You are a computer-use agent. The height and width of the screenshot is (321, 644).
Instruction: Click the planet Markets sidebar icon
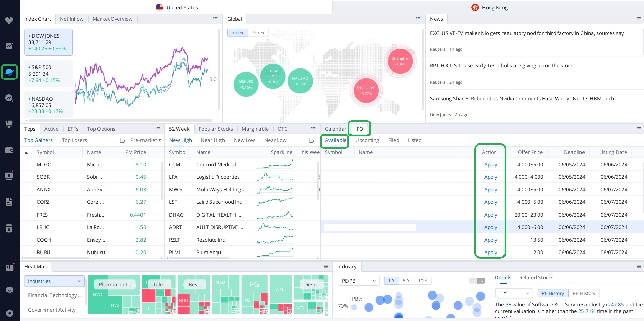point(9,72)
